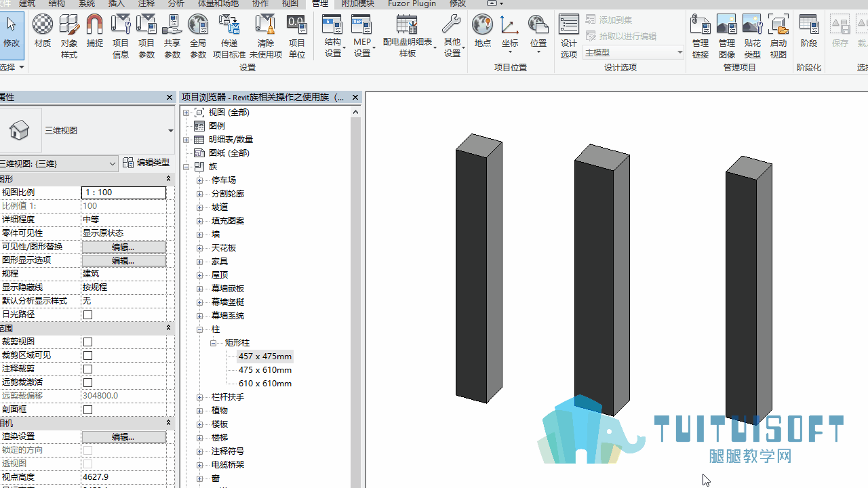The image size is (868, 488).
Task: Enable the 裁剪视图 checkbox
Action: 87,342
